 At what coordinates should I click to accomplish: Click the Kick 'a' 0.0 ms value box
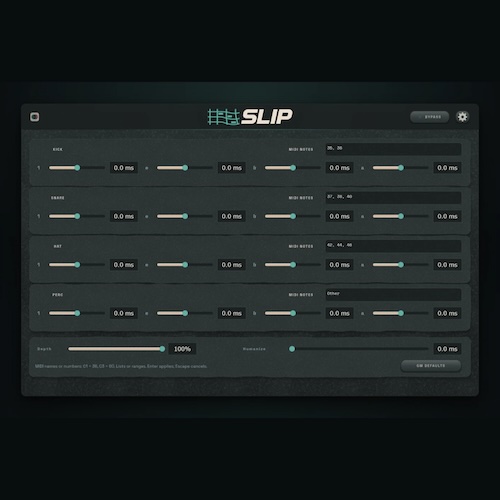coord(447,168)
